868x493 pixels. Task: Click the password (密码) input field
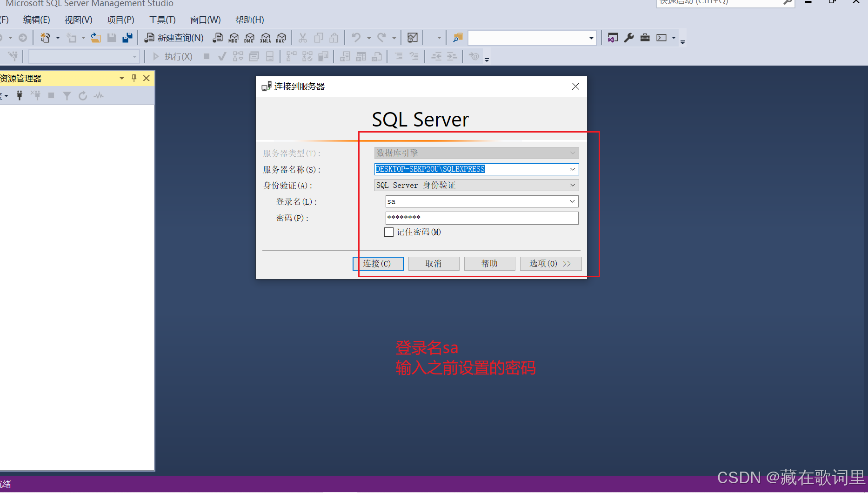point(482,218)
